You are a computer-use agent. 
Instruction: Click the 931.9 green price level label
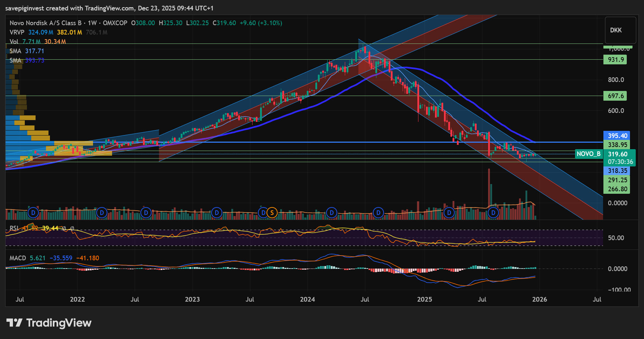pyautogui.click(x=616, y=59)
